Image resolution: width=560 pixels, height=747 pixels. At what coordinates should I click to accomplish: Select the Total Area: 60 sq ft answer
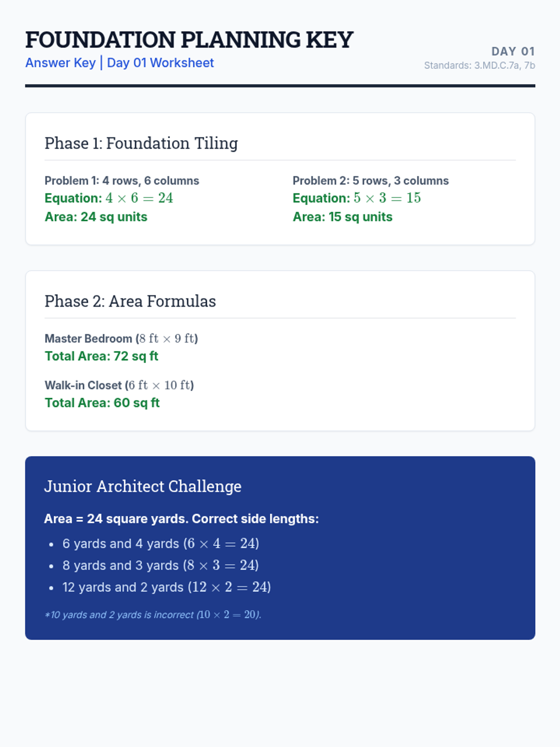pos(102,403)
